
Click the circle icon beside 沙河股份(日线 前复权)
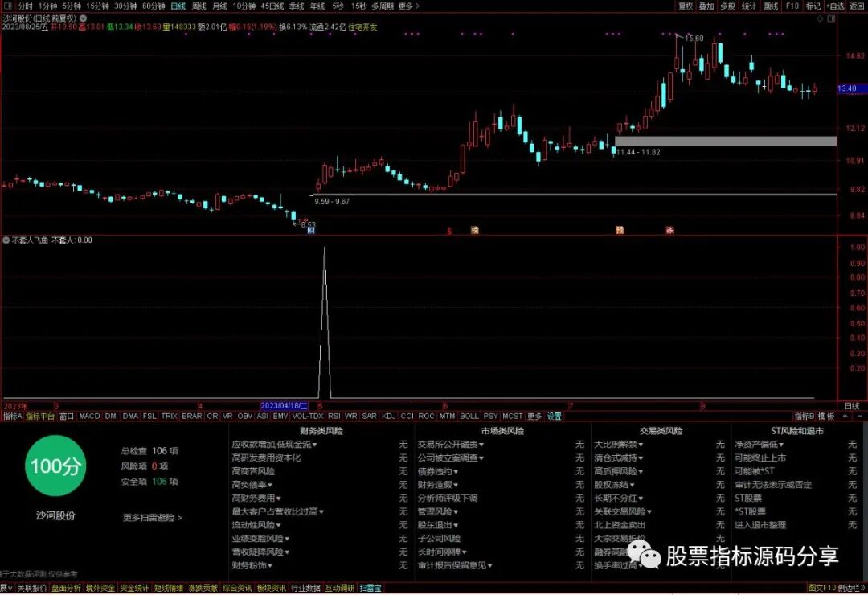pyautogui.click(x=83, y=18)
